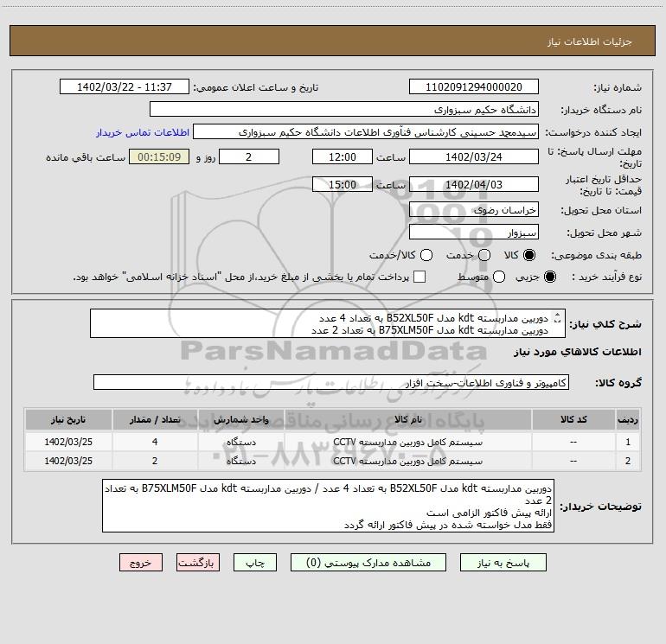The width and height of the screenshot is (666, 644).
Task: Select row 1 CCTV system item name
Action: [407, 442]
